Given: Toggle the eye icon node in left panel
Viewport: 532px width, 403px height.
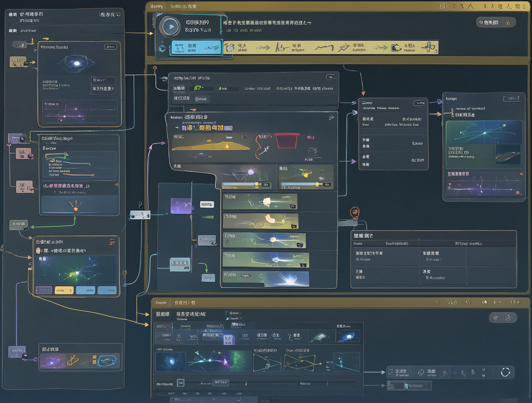Looking at the screenshot, I should point(20,45).
